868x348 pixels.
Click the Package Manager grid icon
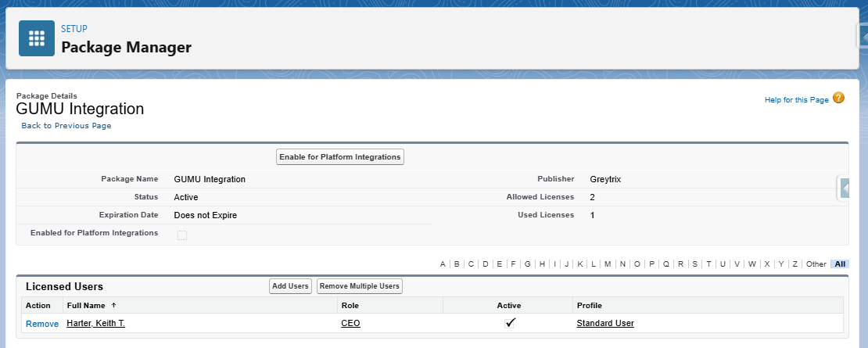click(x=37, y=38)
